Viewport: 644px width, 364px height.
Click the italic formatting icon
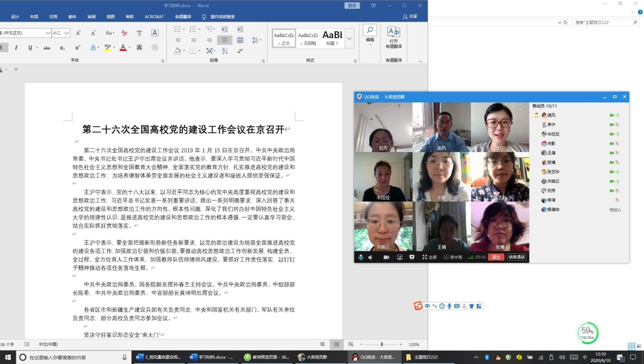(16, 48)
